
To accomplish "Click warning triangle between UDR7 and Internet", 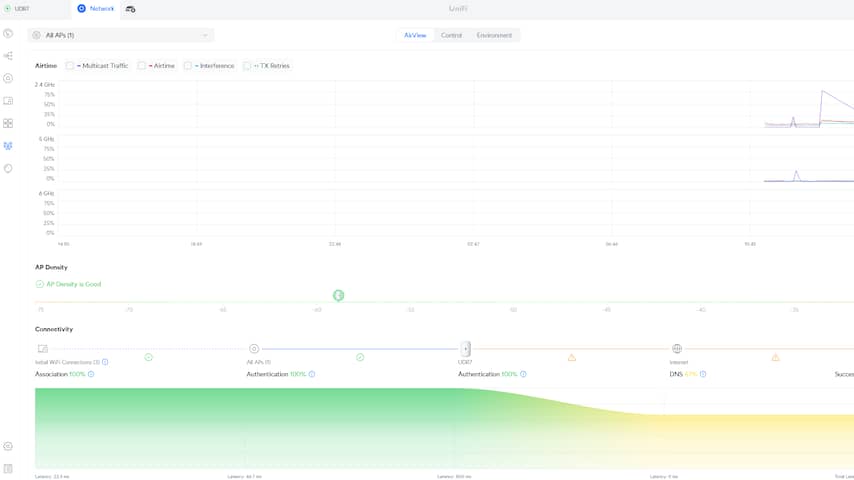I will point(571,357).
